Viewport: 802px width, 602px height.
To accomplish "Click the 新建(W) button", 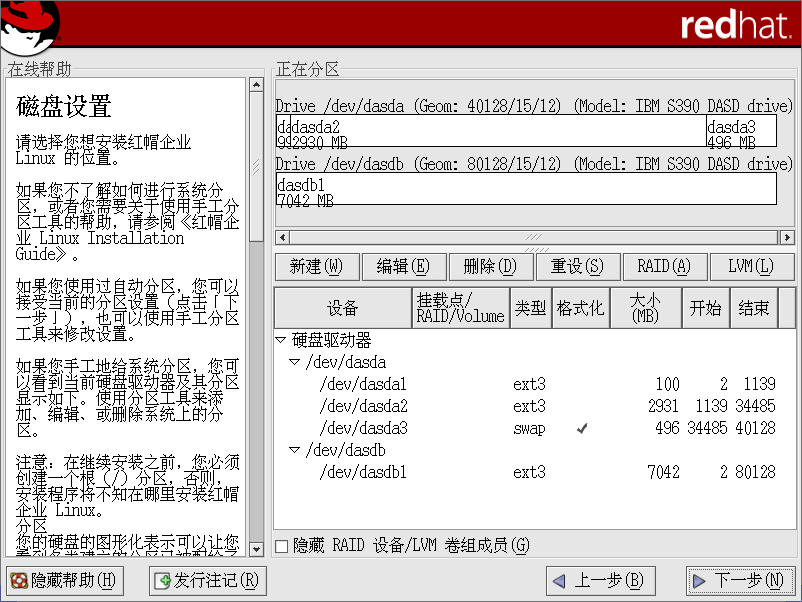I will point(317,266).
